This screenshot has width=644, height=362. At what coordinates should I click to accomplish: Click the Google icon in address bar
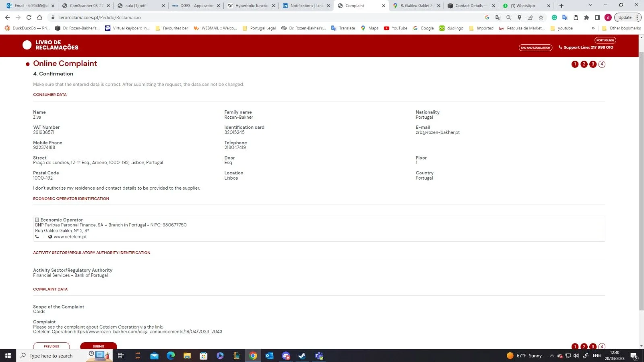487,17
